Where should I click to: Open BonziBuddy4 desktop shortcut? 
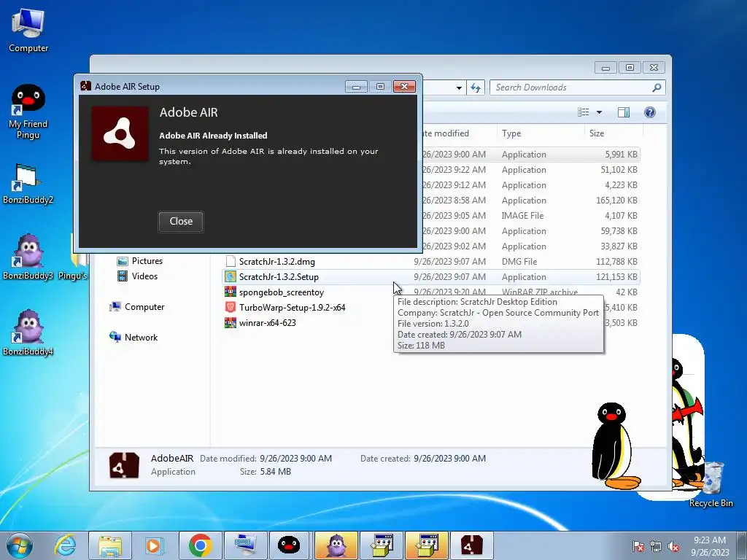click(28, 333)
